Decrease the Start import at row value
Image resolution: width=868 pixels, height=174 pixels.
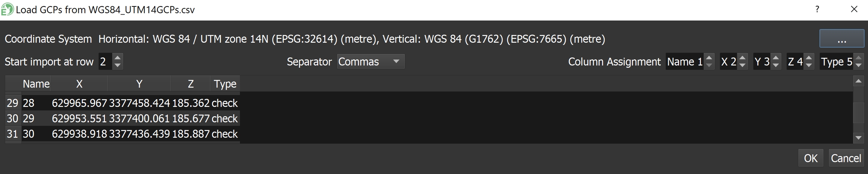click(118, 65)
